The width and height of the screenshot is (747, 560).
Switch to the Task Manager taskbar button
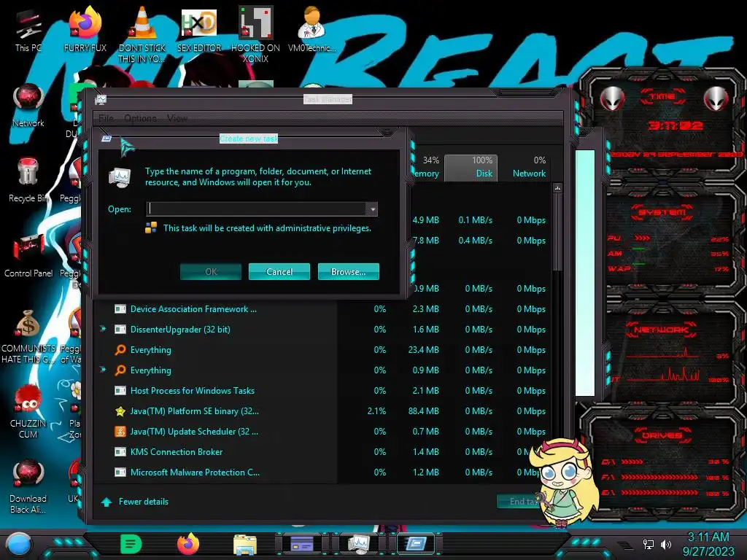point(359,544)
